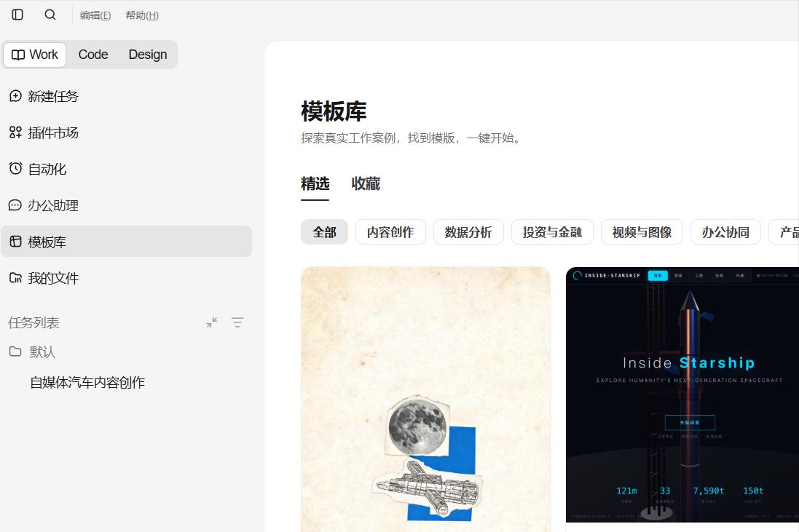The width and height of the screenshot is (799, 532).
Task: Filter templates by 投资与金融
Action: pyautogui.click(x=552, y=232)
